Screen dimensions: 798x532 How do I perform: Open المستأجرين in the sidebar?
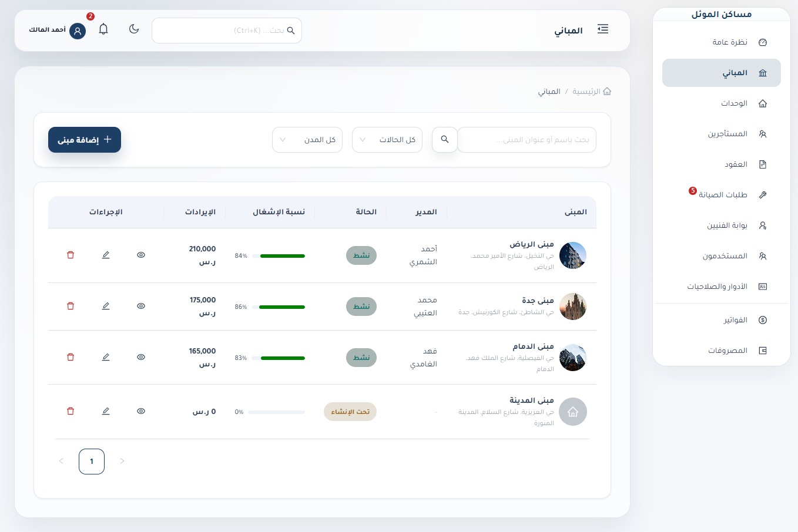[722, 134]
